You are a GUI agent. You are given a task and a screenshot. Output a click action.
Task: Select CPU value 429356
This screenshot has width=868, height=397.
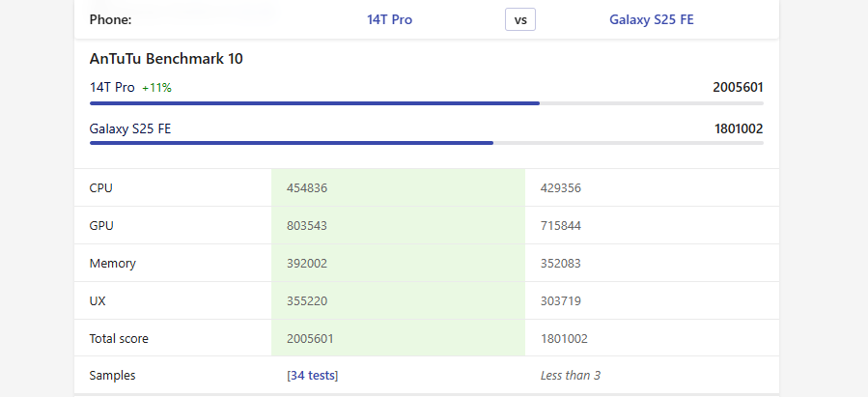coord(561,188)
